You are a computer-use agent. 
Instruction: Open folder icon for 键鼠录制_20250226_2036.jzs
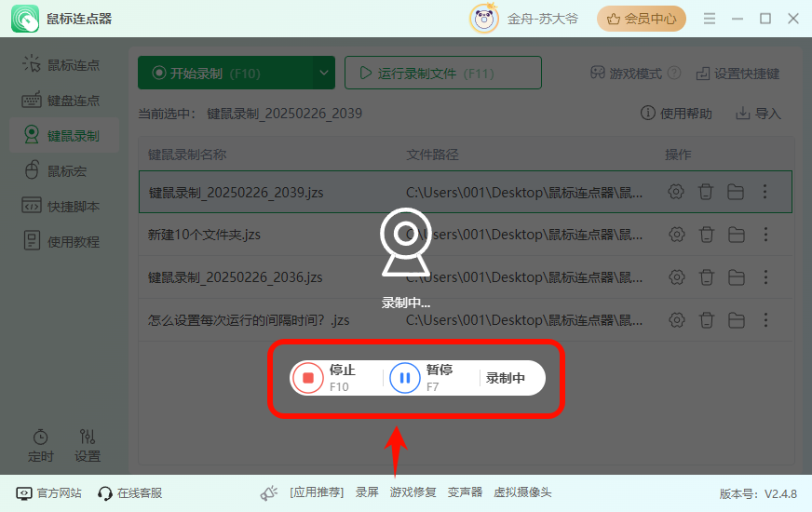coord(737,277)
